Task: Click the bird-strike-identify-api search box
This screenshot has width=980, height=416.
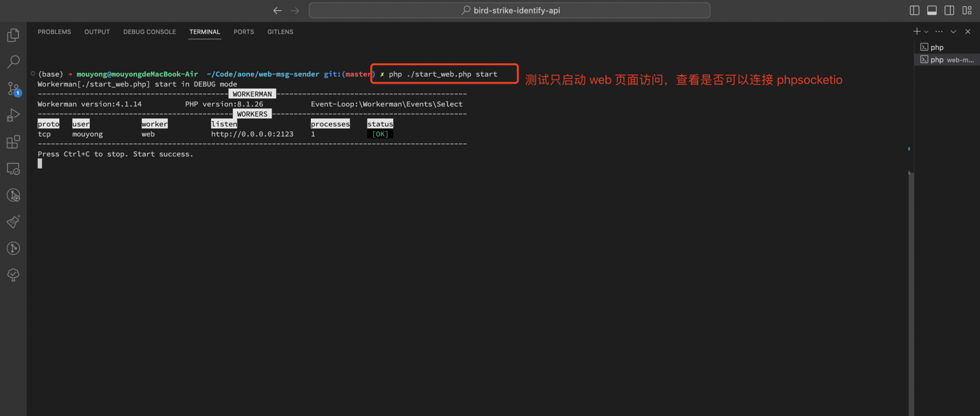Action: [x=510, y=10]
